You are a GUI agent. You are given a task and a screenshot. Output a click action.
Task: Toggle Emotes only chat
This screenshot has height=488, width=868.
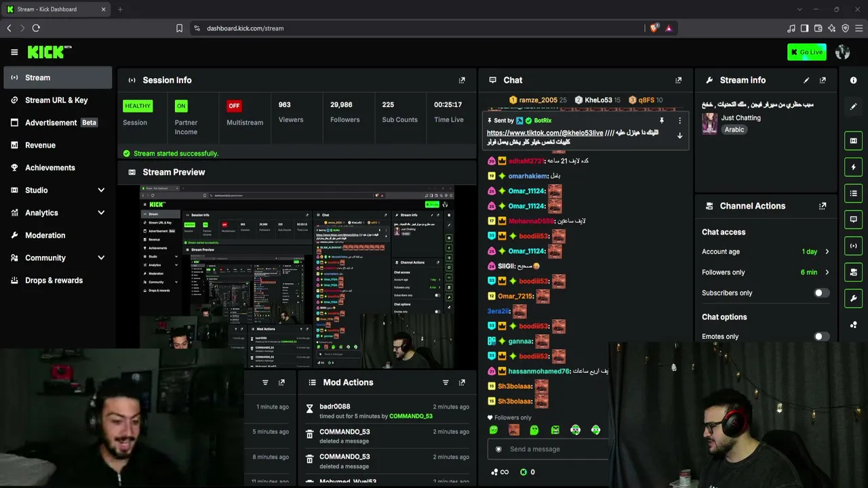pos(821,336)
